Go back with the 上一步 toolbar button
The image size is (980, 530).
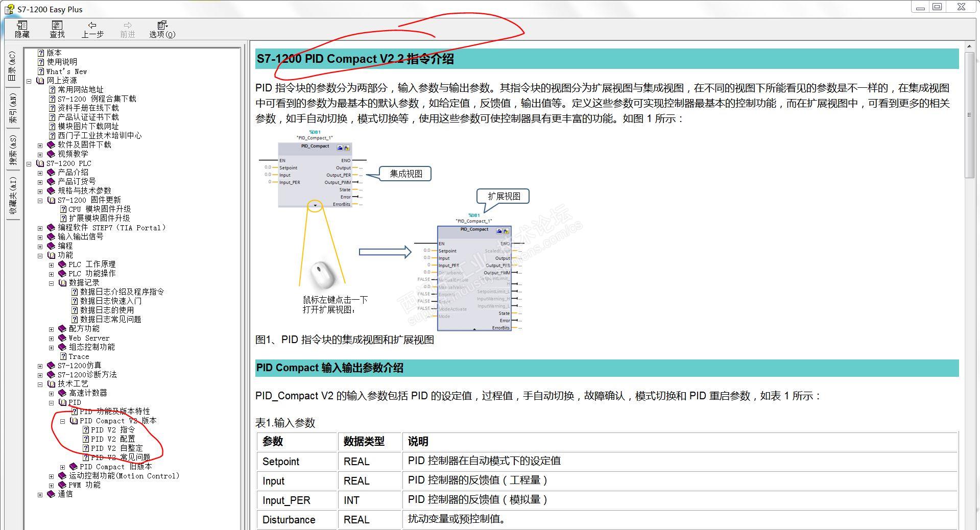click(x=92, y=29)
